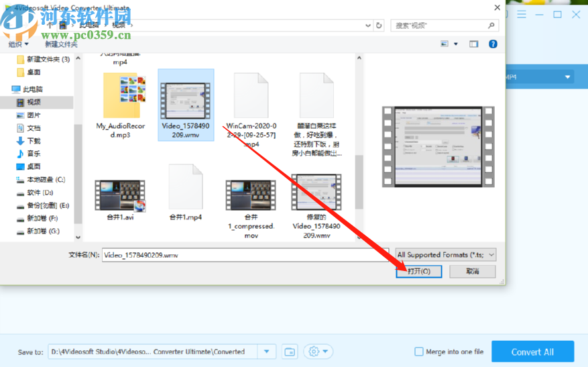Toggle Merge into one file checkbox
Image resolution: width=588 pixels, height=367 pixels.
419,352
